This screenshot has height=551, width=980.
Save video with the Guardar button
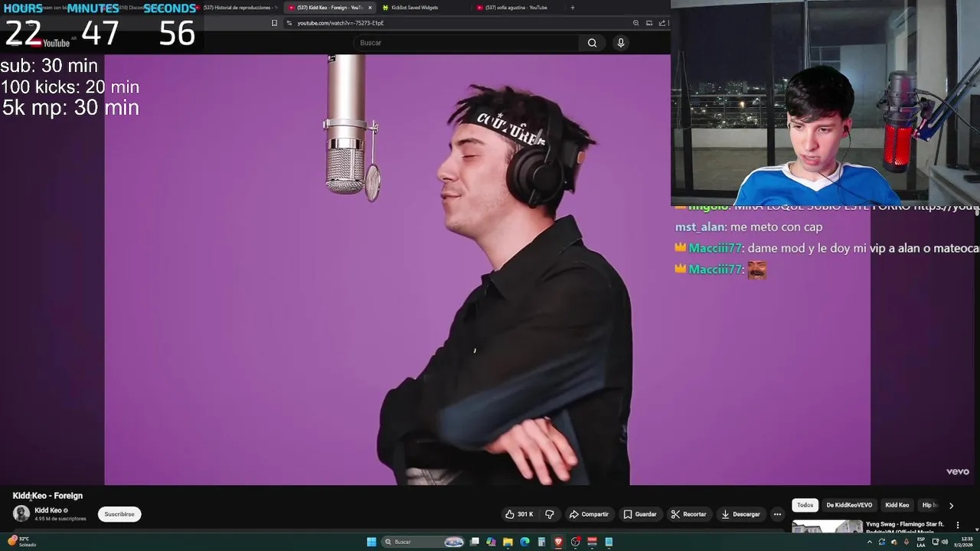click(x=640, y=514)
